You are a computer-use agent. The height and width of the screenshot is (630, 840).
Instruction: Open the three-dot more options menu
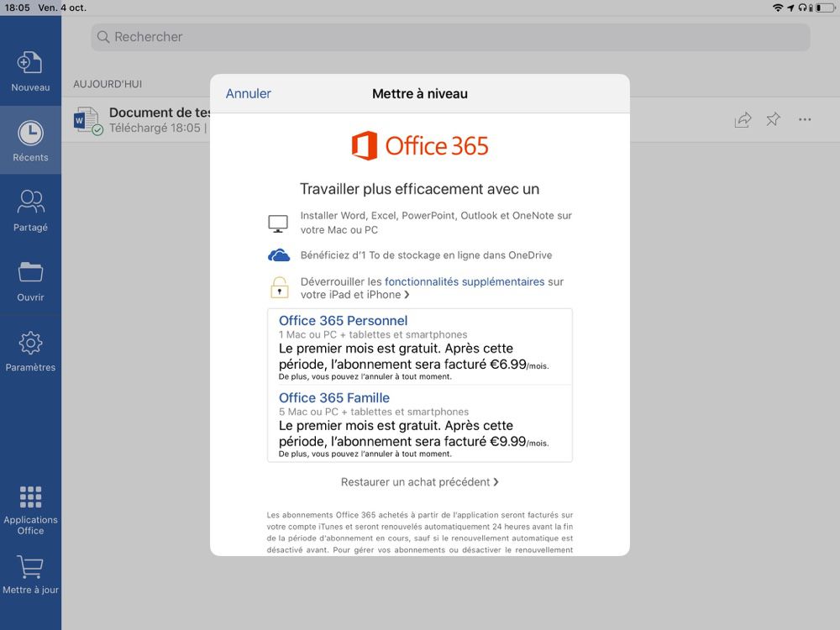805,119
